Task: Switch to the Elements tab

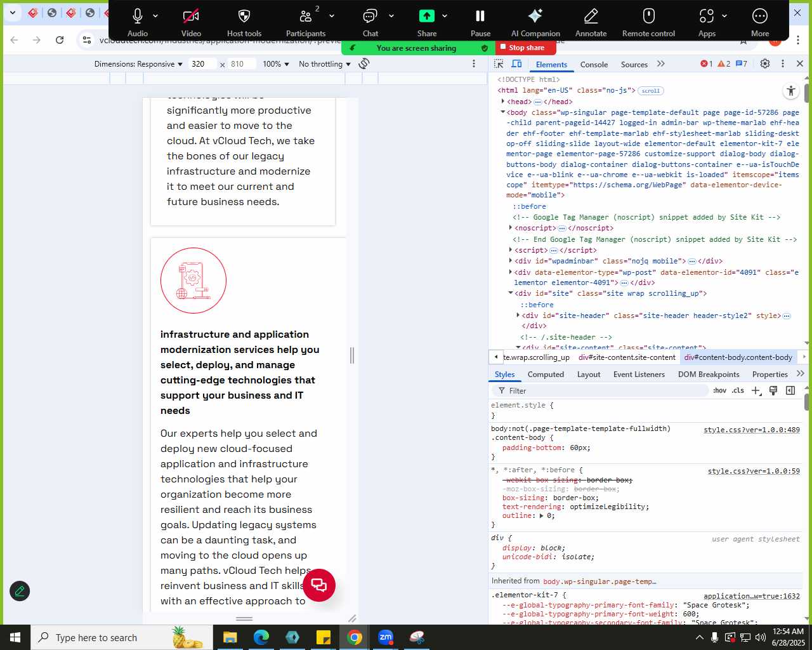Action: tap(551, 64)
